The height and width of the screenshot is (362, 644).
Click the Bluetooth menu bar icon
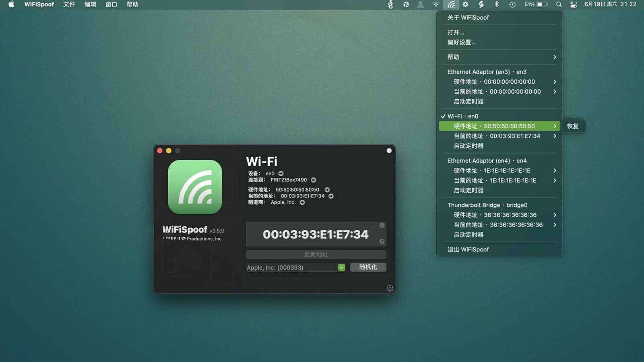497,4
